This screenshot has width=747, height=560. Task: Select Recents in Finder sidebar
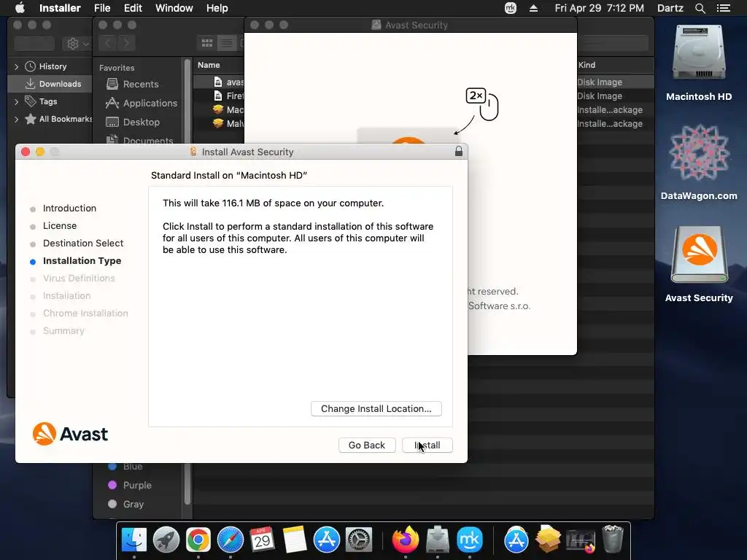(141, 85)
